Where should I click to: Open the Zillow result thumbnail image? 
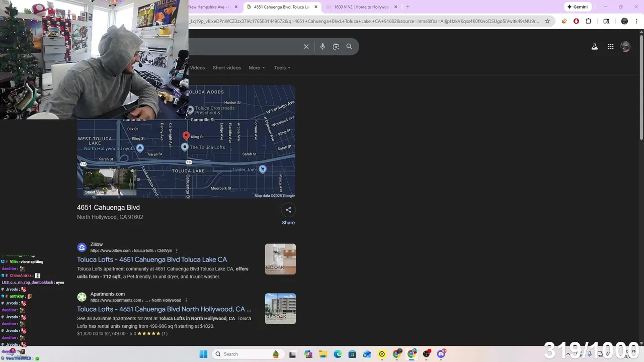coord(280,259)
